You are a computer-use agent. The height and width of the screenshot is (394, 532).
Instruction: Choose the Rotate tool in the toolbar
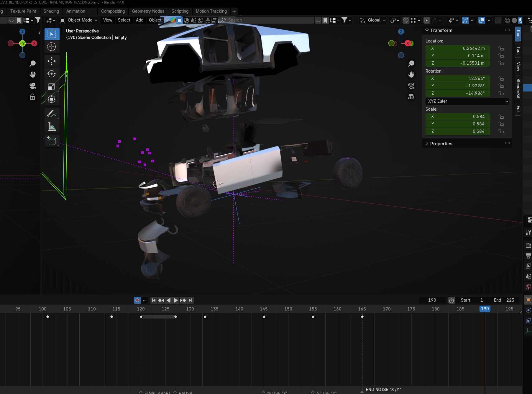point(52,74)
